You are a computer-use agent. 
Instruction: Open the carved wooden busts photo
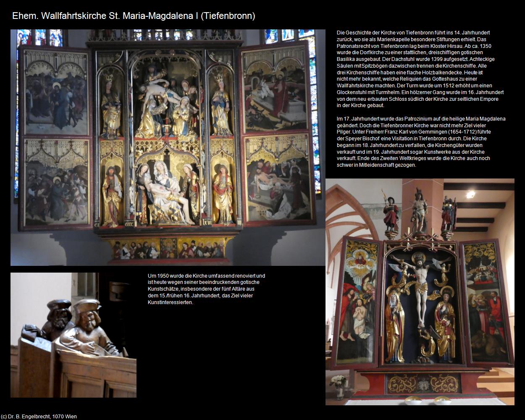click(73, 335)
